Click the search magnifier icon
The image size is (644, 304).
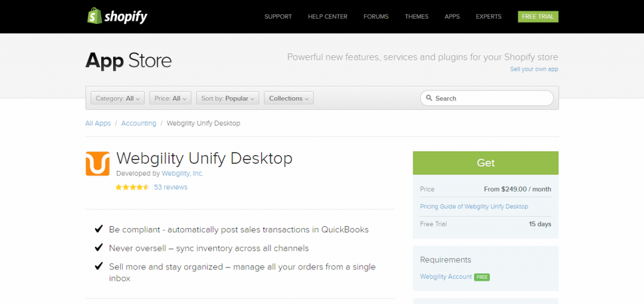click(429, 98)
